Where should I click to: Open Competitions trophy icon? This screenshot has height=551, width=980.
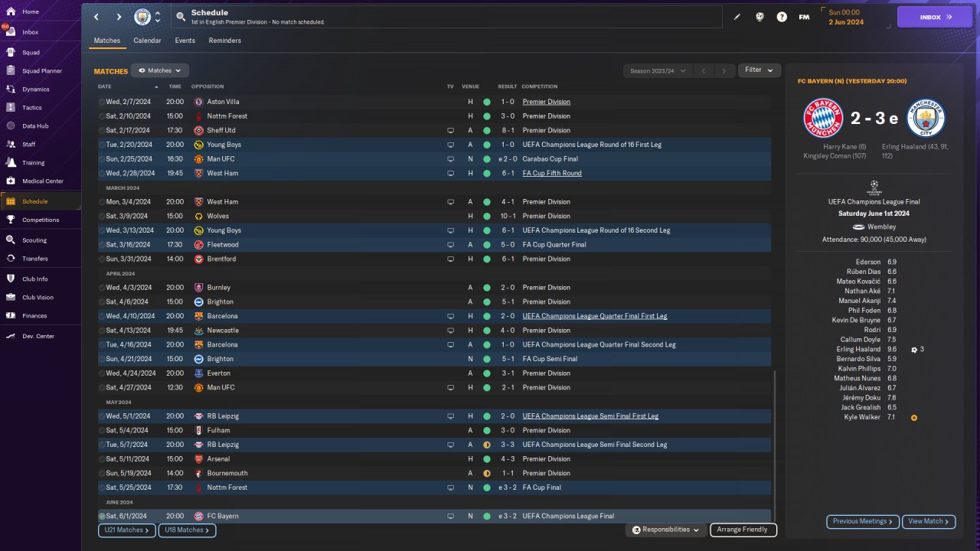click(11, 220)
